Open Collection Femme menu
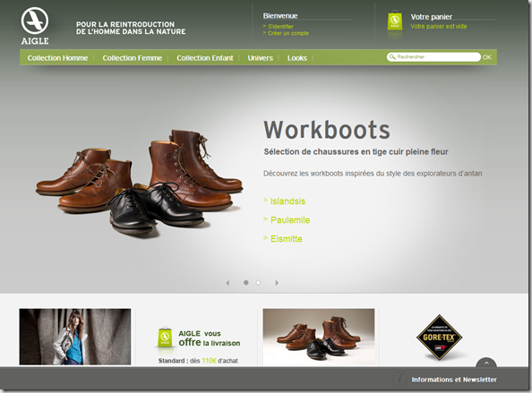The width and height of the screenshot is (532, 393). [x=133, y=58]
